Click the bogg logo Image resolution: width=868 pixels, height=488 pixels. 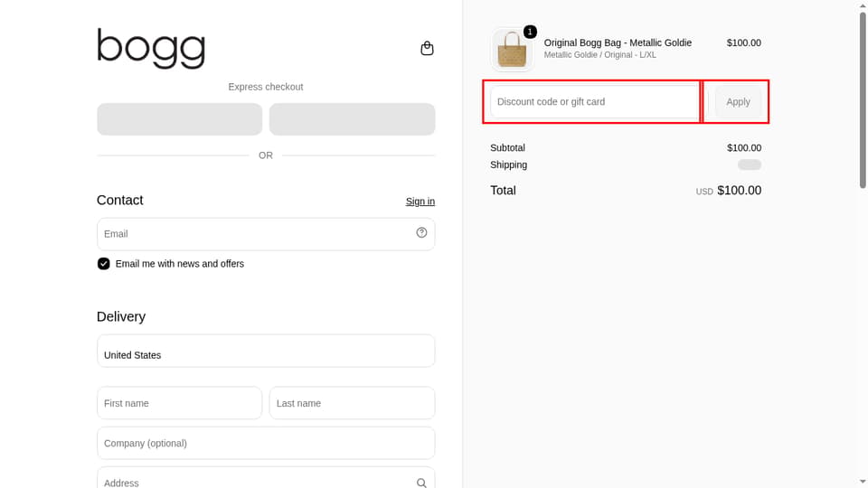click(x=151, y=48)
